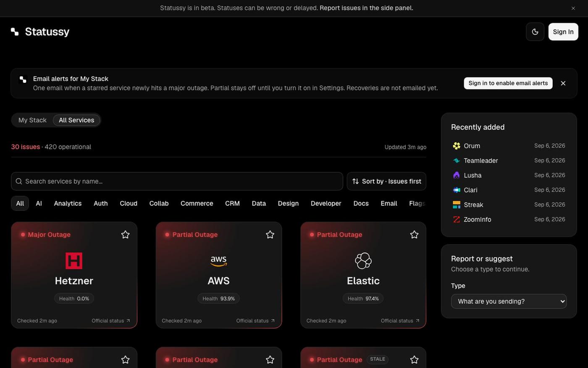The image size is (588, 368).
Task: Click Hetzner Health 0.0% badge
Action: [x=74, y=299]
